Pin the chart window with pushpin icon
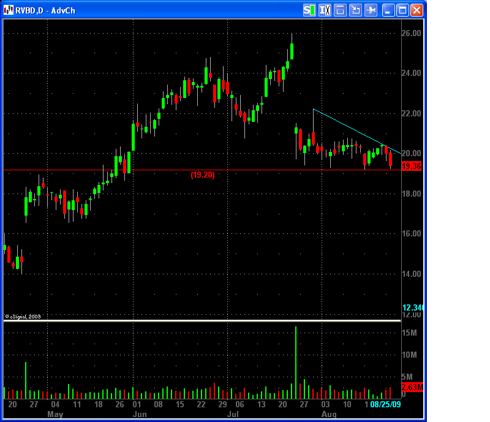The height and width of the screenshot is (422, 490). [371, 10]
